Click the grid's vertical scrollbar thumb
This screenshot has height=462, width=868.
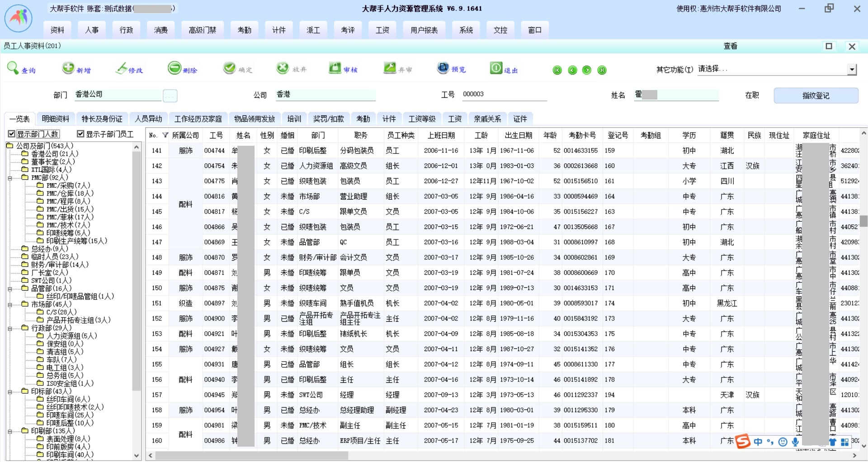click(x=863, y=221)
